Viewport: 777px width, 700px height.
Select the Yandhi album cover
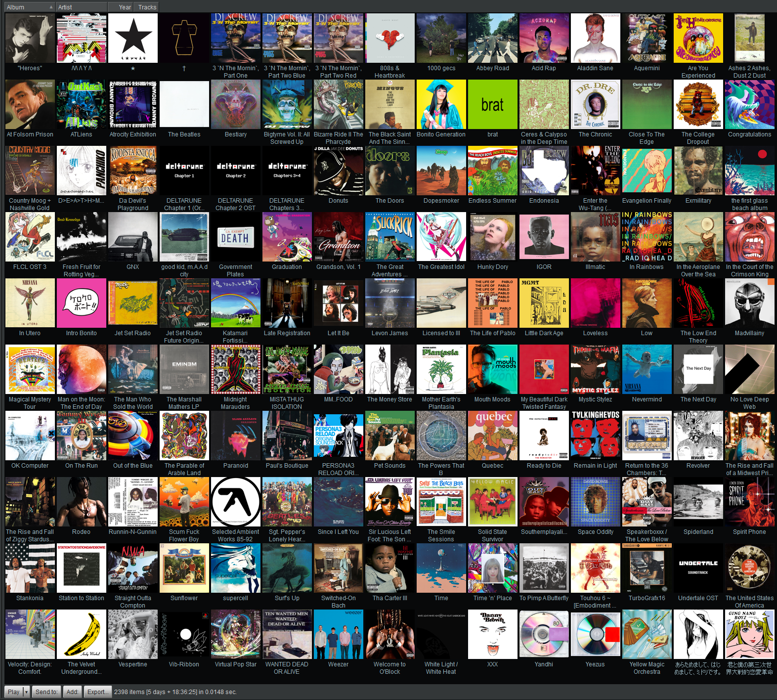544,634
